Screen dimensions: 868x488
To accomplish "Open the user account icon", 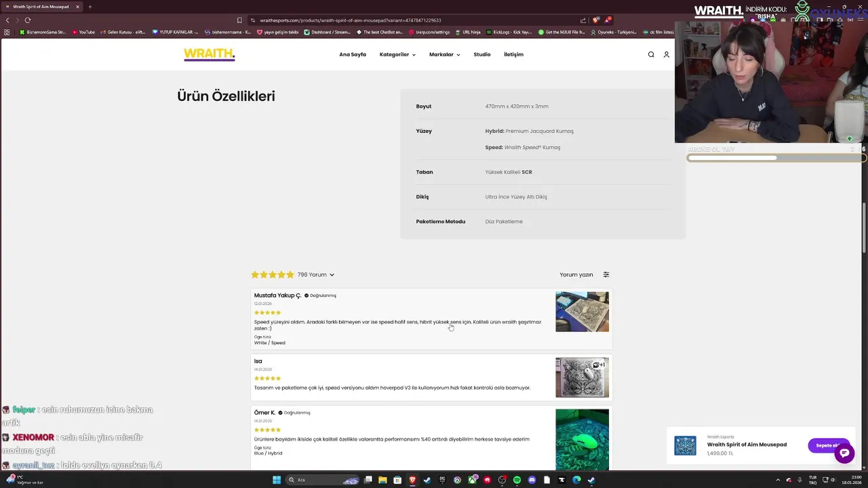I will (667, 54).
